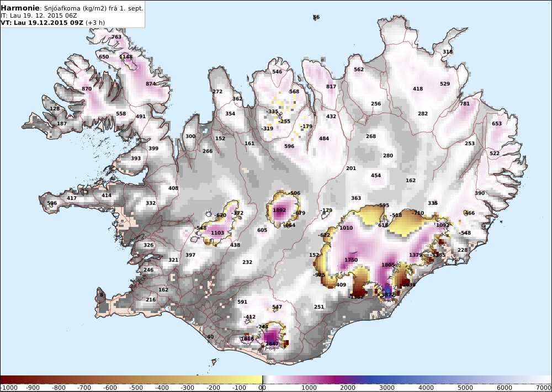Click the map value 605

coord(262,230)
